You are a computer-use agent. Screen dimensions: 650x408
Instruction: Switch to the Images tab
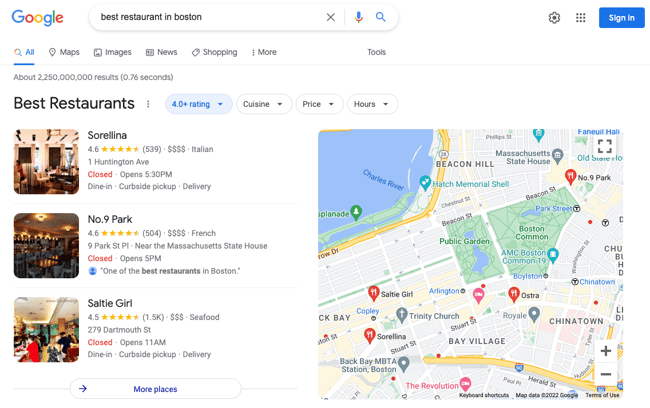pyautogui.click(x=112, y=52)
